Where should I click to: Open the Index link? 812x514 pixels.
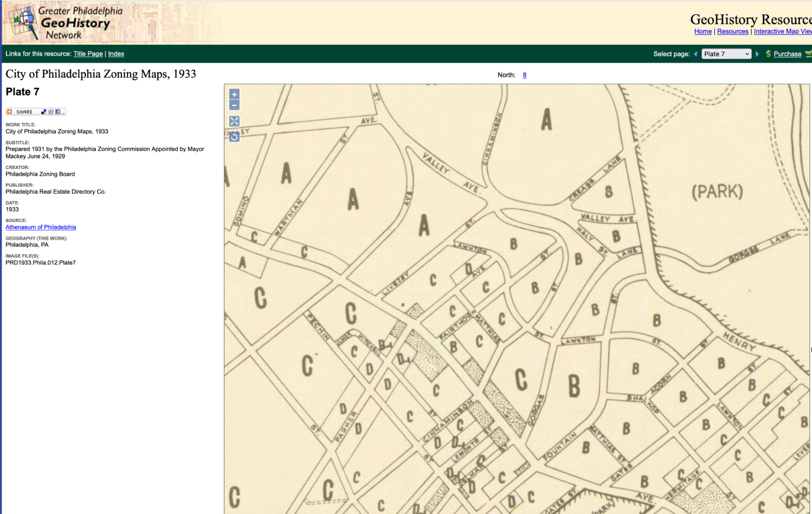click(116, 54)
